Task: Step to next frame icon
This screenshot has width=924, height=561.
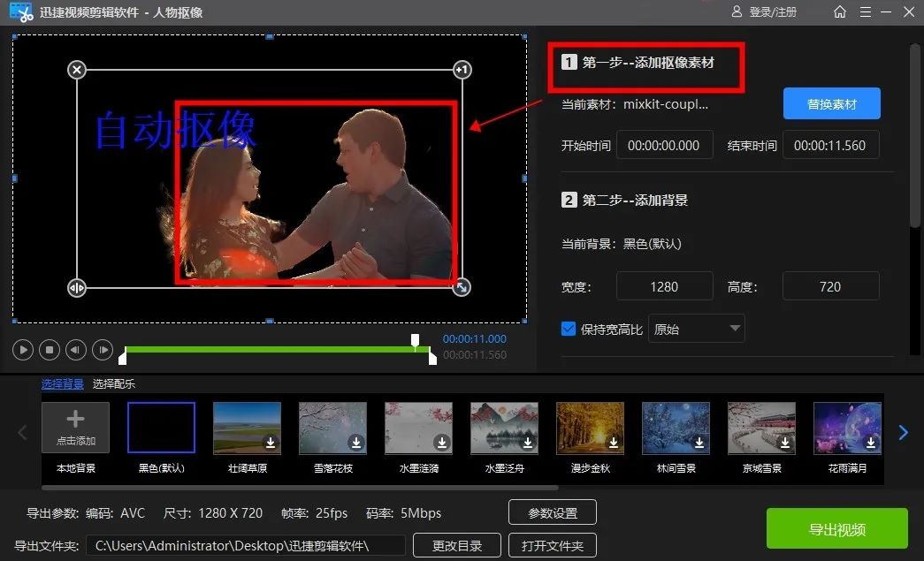Action: tap(103, 350)
